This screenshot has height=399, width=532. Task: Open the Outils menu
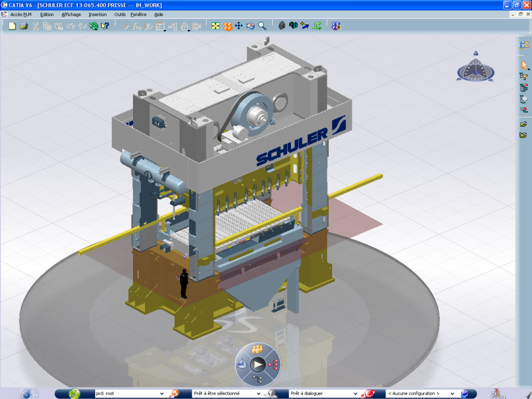(120, 15)
